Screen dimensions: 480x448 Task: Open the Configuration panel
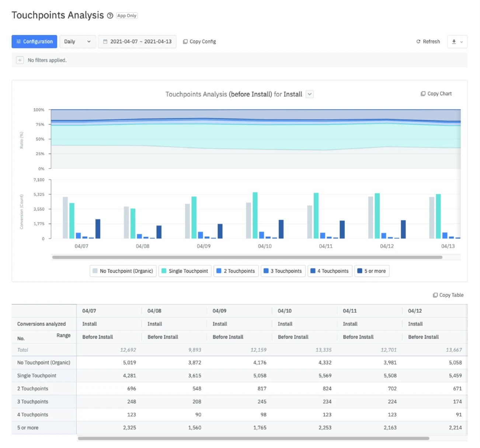click(34, 42)
